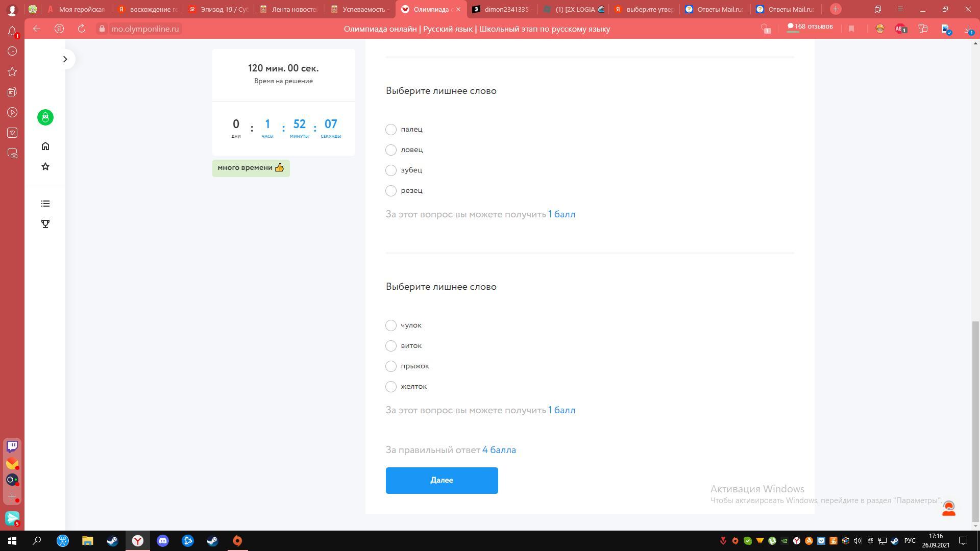Viewport: 980px width, 551px height.
Task: Select the radio button for «виток»
Action: (x=390, y=345)
